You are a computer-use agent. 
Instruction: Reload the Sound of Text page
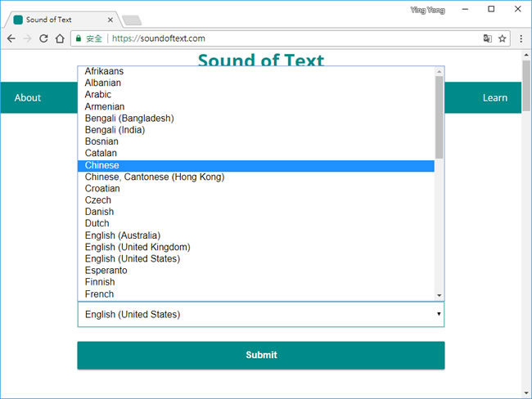(x=43, y=38)
